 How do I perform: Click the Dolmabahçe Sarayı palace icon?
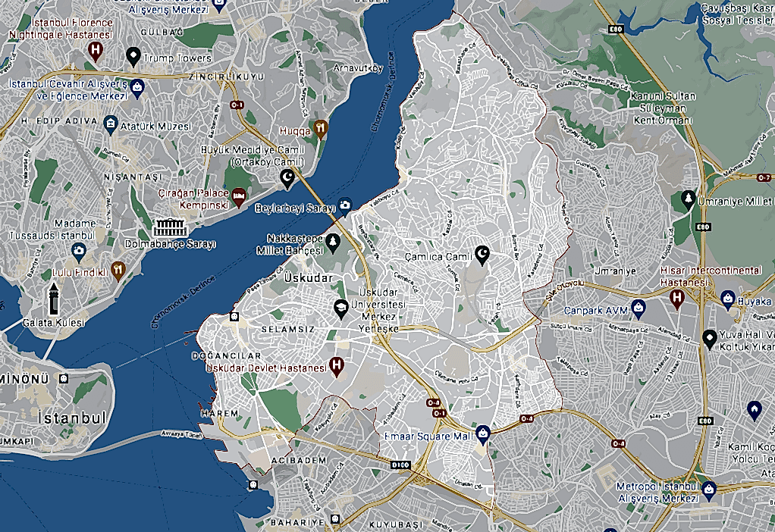coord(170,227)
